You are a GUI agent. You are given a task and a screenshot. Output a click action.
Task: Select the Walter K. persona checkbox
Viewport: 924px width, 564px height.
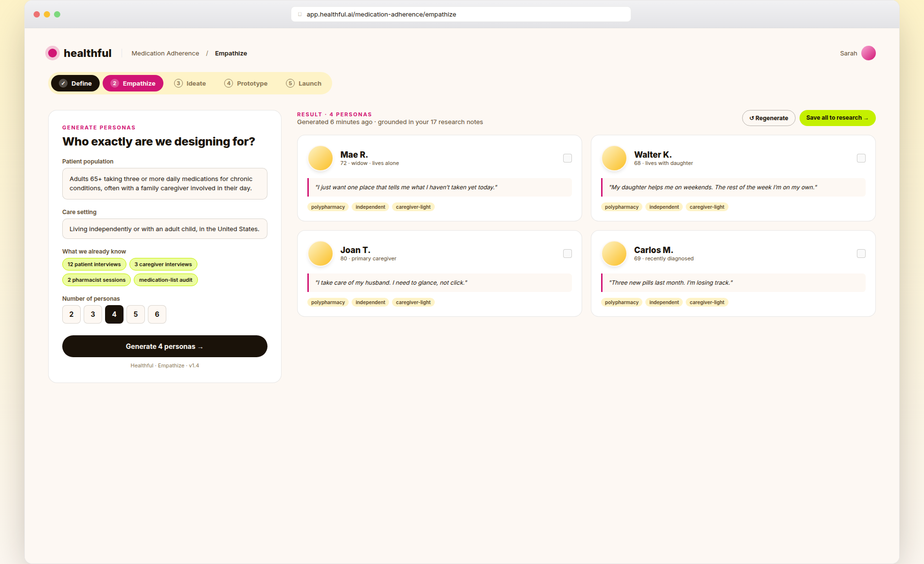coord(861,158)
